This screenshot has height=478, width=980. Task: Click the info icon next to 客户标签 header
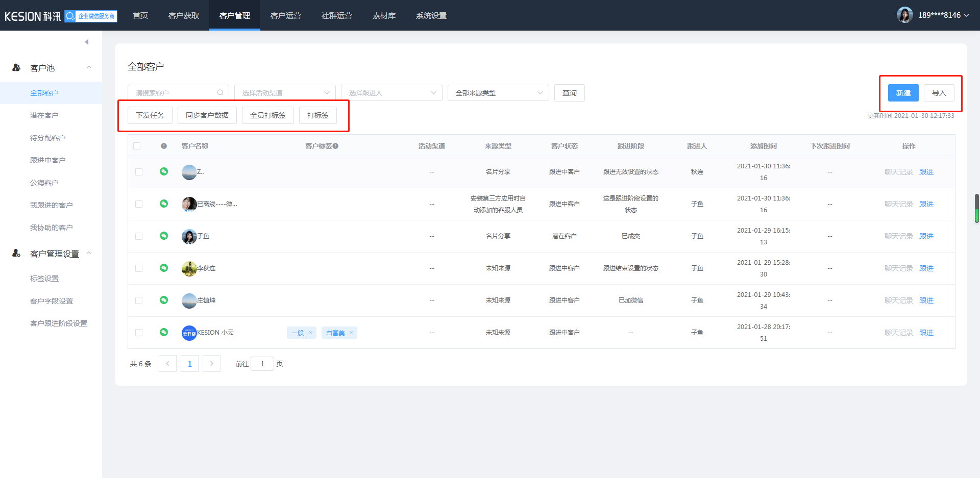point(335,146)
